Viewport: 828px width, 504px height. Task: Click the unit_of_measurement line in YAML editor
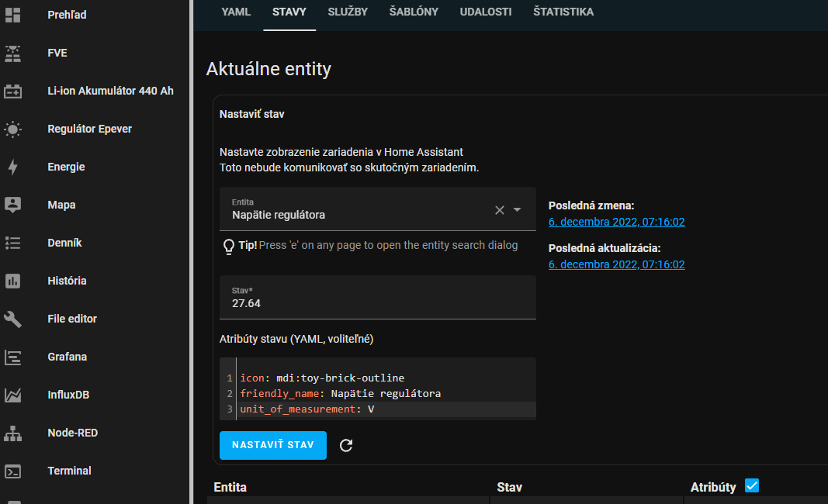pyautogui.click(x=307, y=409)
